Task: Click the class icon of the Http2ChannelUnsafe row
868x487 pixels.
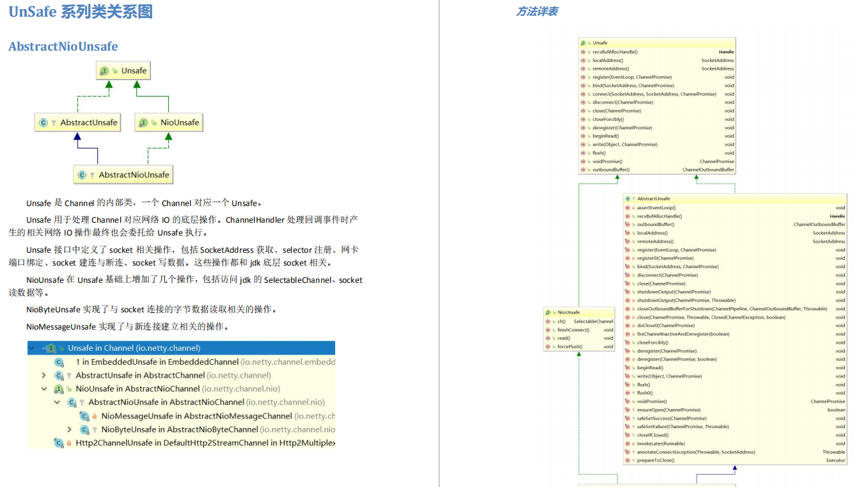Action: (59, 443)
